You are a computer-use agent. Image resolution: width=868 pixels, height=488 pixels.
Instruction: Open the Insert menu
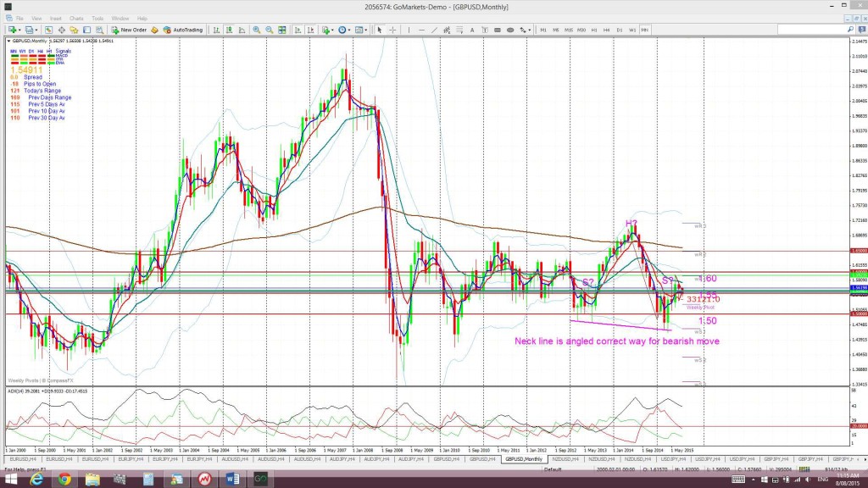point(55,19)
